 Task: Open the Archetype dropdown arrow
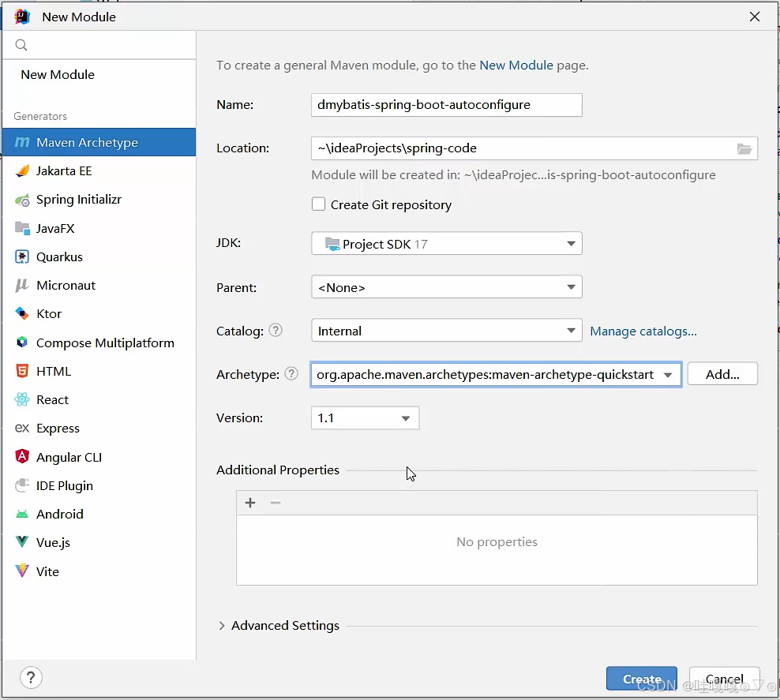(x=668, y=375)
